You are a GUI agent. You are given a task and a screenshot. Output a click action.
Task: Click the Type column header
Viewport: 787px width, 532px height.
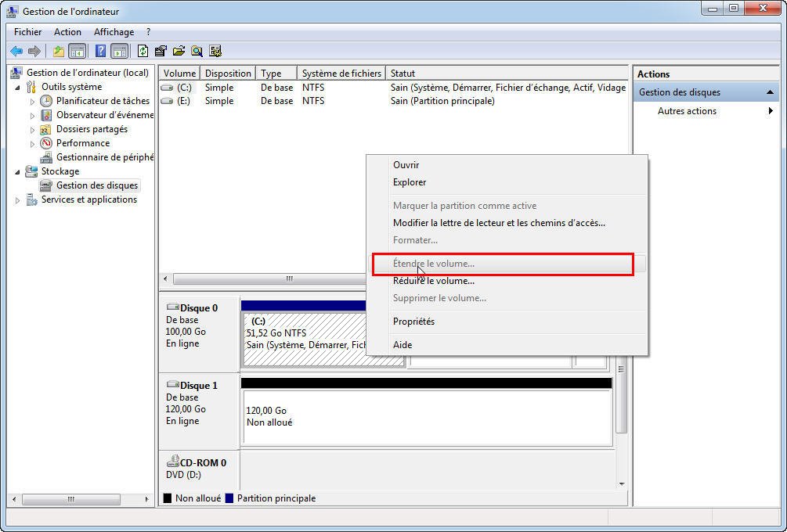coord(276,74)
